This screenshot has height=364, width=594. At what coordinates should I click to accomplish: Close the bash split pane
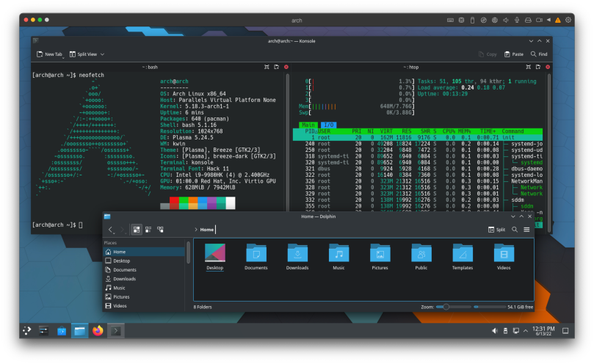[286, 67]
